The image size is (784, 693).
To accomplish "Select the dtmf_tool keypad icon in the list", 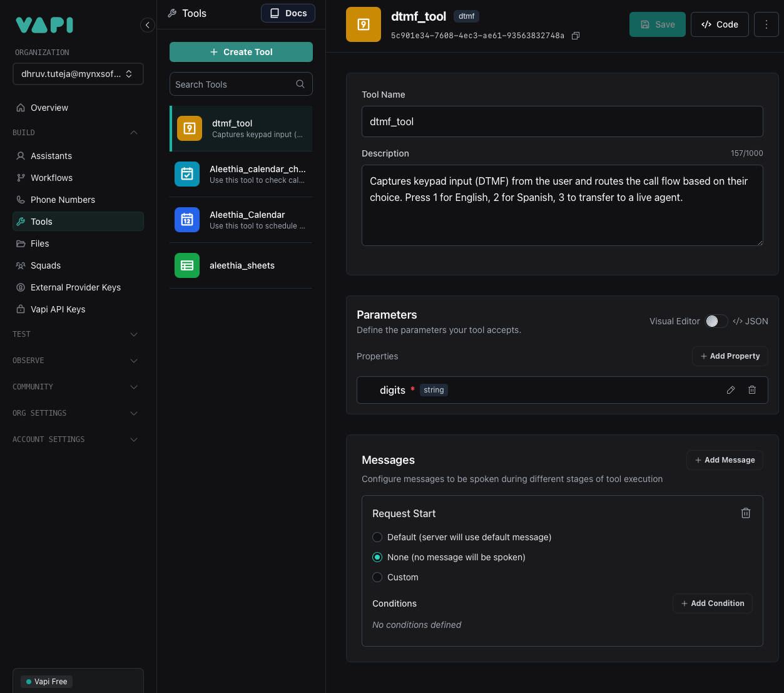I will (190, 128).
